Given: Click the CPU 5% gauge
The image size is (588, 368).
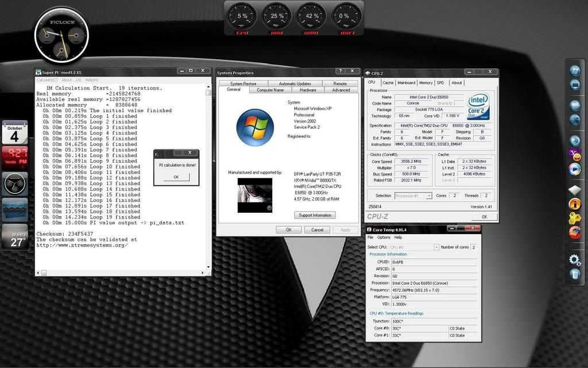Looking at the screenshot, I should tap(242, 16).
